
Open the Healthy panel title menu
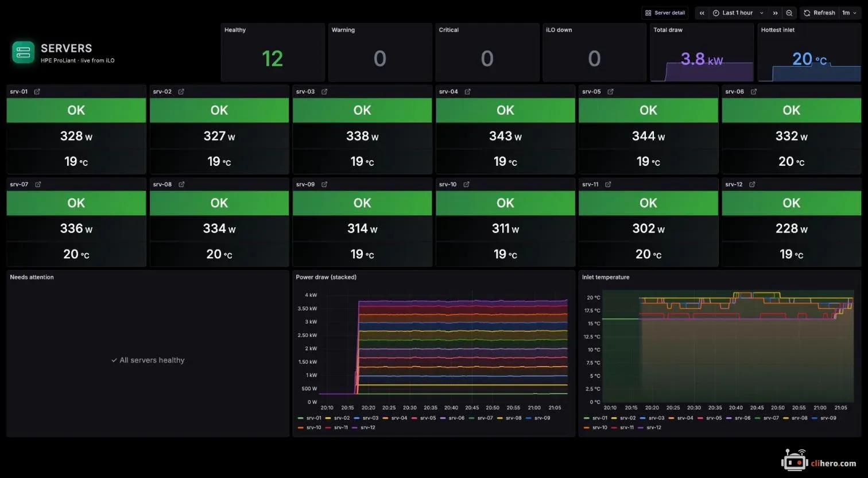(235, 30)
